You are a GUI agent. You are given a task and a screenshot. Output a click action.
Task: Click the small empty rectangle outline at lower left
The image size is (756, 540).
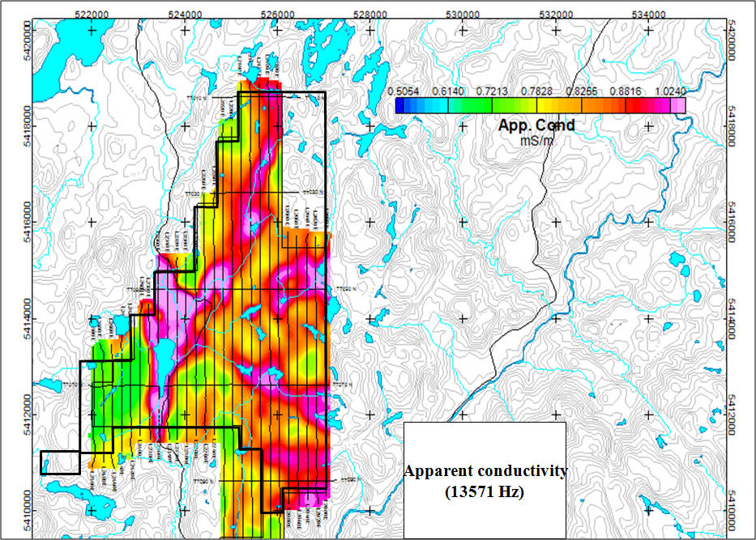(60, 462)
